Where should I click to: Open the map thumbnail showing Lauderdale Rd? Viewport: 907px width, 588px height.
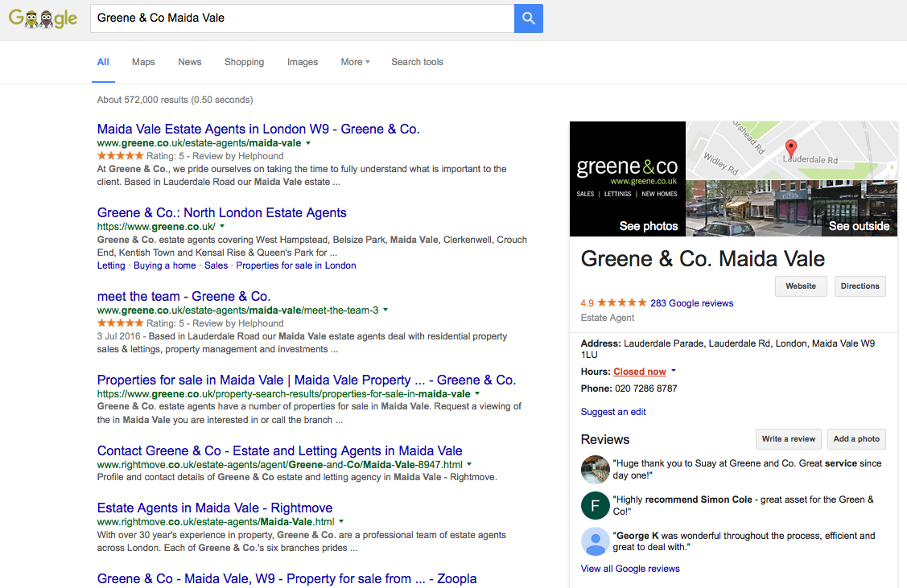[791, 150]
